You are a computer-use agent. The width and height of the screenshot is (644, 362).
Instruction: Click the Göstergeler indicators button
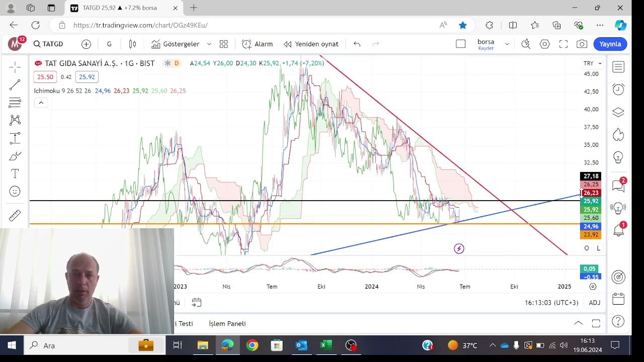coord(175,44)
